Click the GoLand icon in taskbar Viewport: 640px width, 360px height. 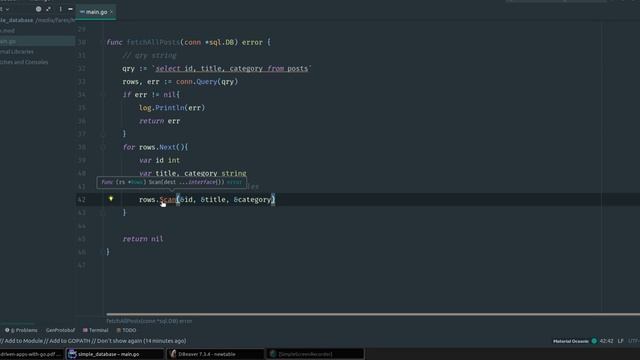[72, 354]
